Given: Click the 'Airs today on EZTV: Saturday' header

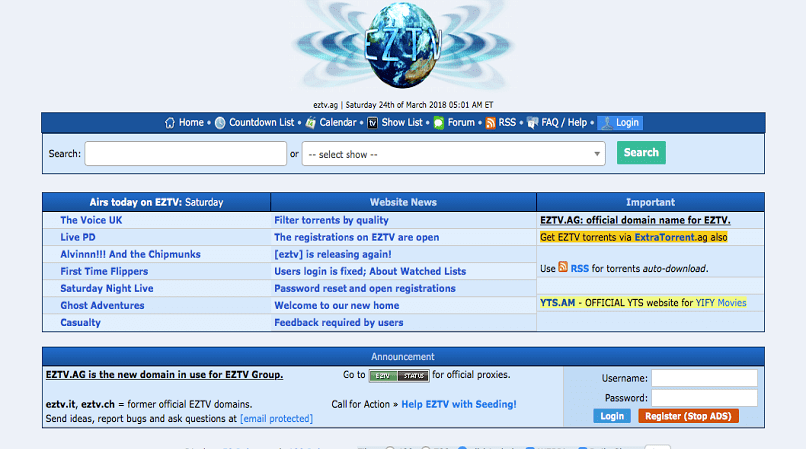Looking at the screenshot, I should click(x=156, y=202).
